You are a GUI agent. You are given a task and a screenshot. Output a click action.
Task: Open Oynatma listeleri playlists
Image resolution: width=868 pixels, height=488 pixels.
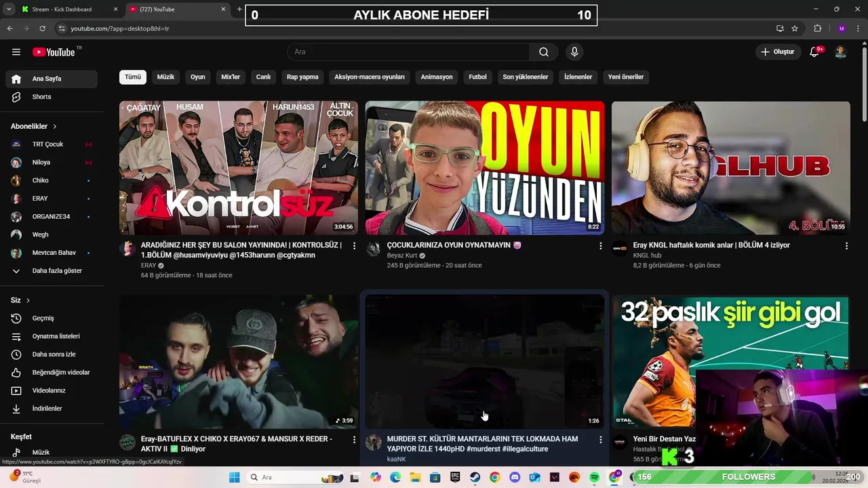52,336
